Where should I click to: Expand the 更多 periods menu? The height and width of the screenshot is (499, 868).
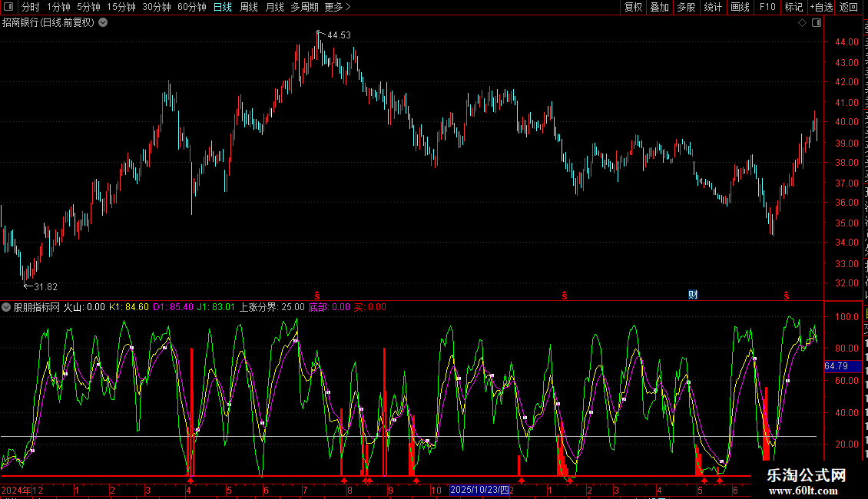(338, 7)
